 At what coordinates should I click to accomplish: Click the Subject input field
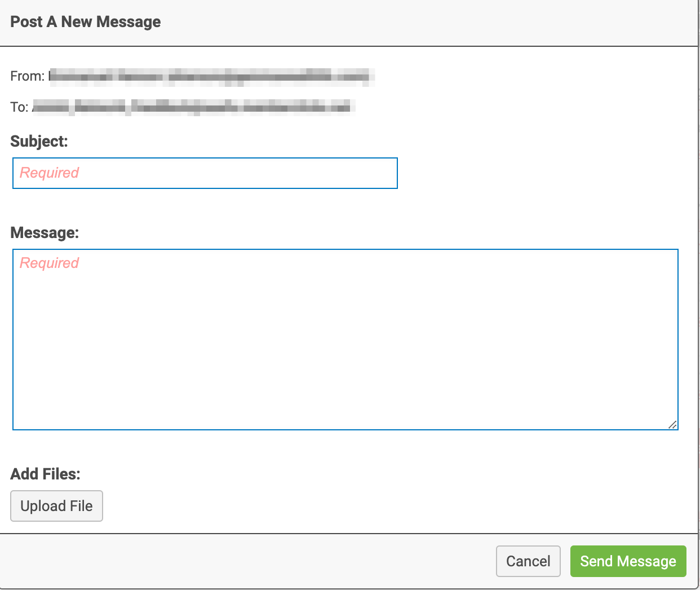(205, 173)
